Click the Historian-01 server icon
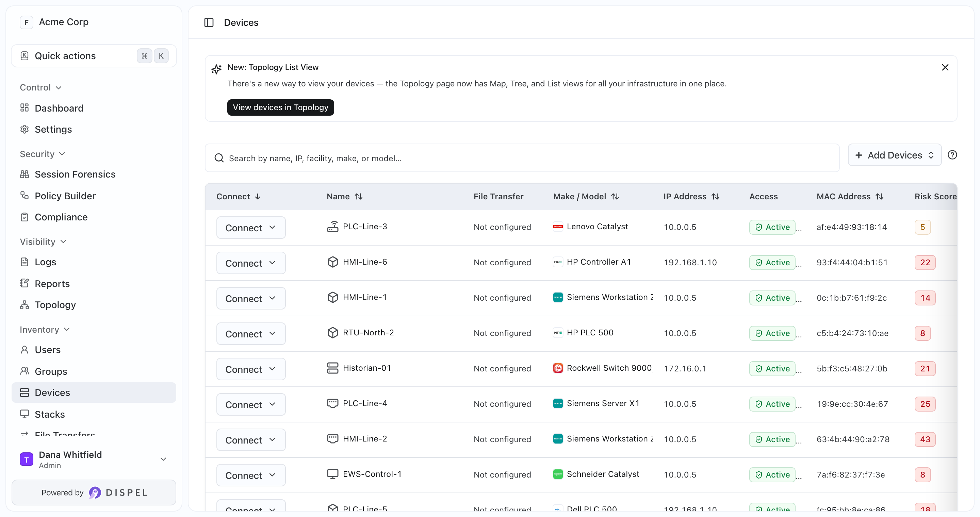Image resolution: width=980 pixels, height=517 pixels. point(332,368)
